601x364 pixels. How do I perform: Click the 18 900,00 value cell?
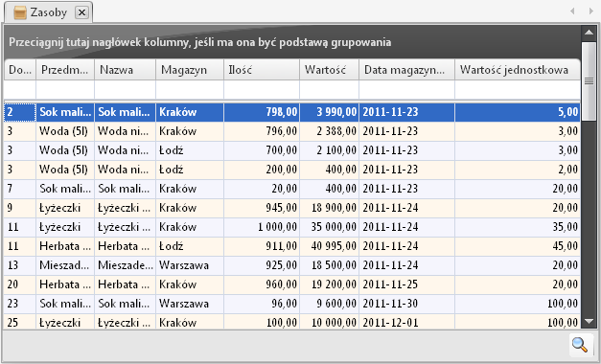coord(329,208)
